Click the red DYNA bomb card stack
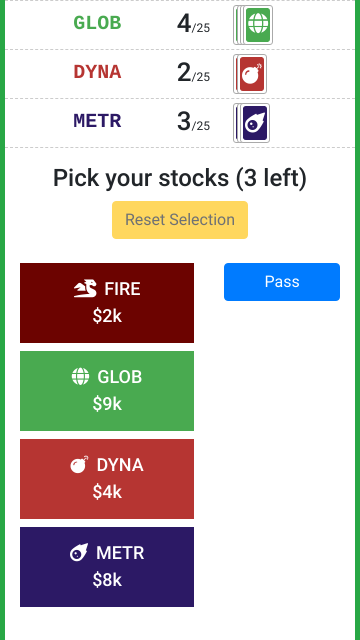This screenshot has height=640, width=360. click(250, 74)
